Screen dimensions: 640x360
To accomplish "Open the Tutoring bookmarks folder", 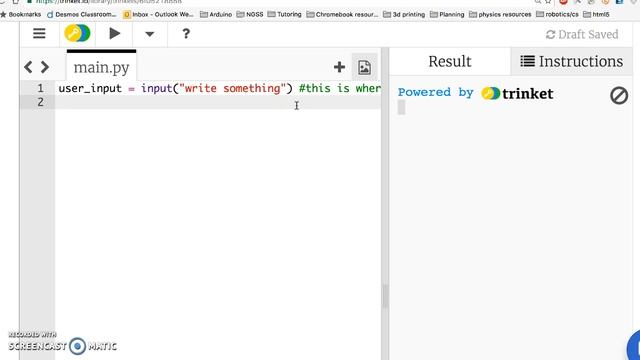I will point(284,14).
